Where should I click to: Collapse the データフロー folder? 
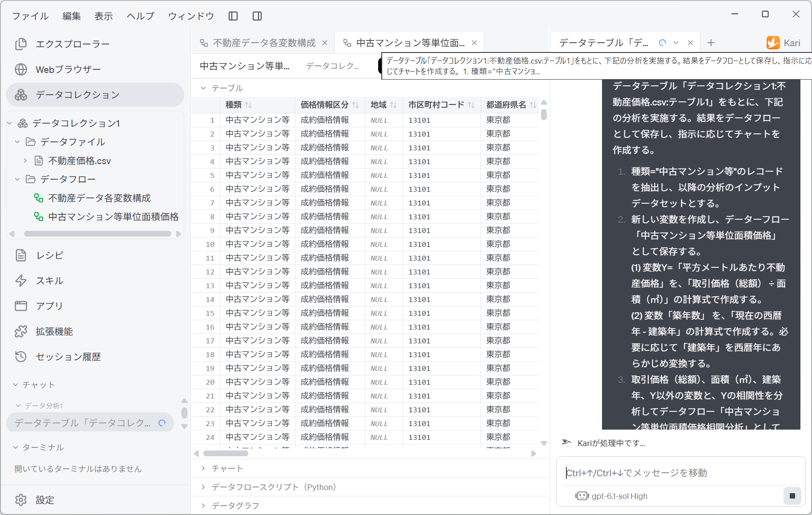pos(17,179)
